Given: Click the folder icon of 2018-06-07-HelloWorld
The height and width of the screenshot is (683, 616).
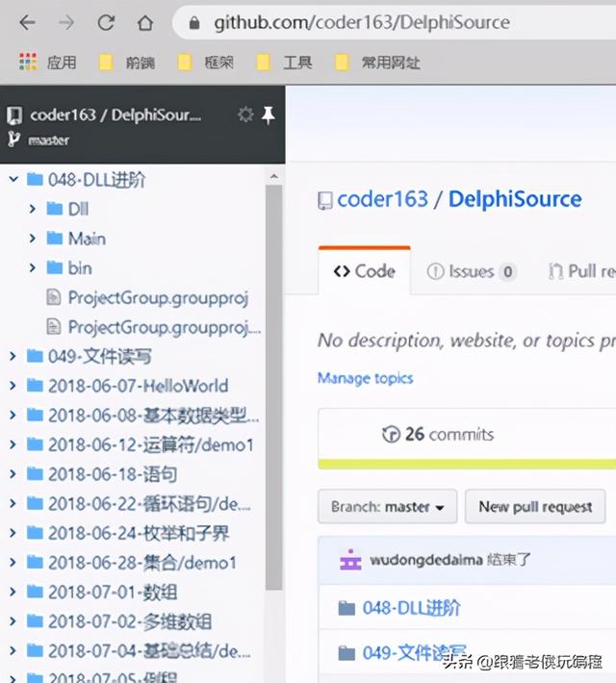Looking at the screenshot, I should [x=35, y=386].
